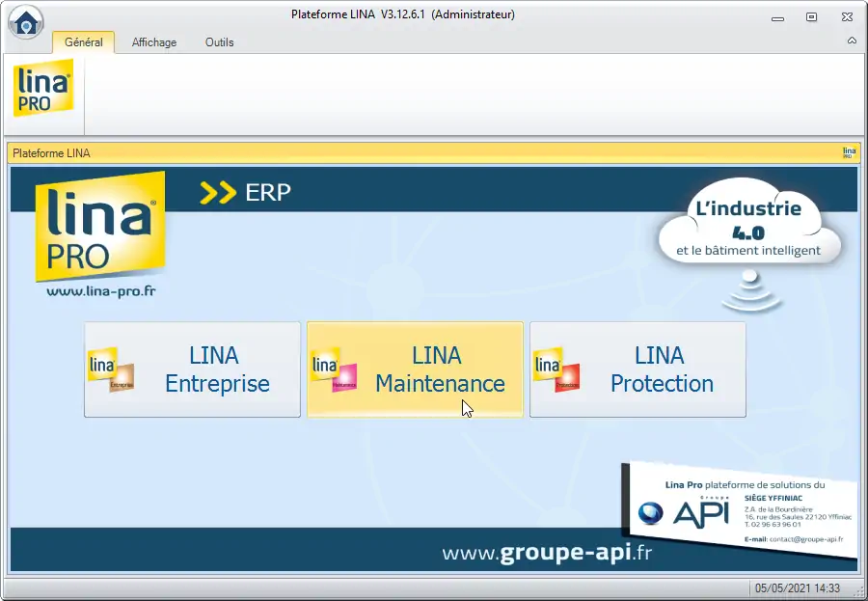Click the small lina PRO icon in panel header

[849, 152]
